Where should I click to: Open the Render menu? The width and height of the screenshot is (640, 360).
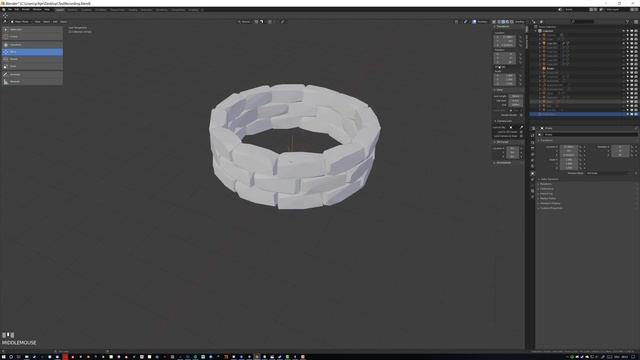(x=26, y=9)
